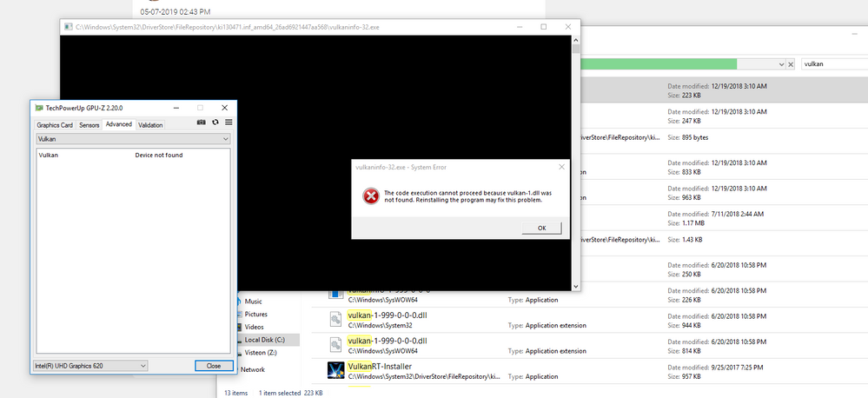Click the console scrollbar up arrow
The width and height of the screenshot is (868, 398).
click(x=576, y=40)
